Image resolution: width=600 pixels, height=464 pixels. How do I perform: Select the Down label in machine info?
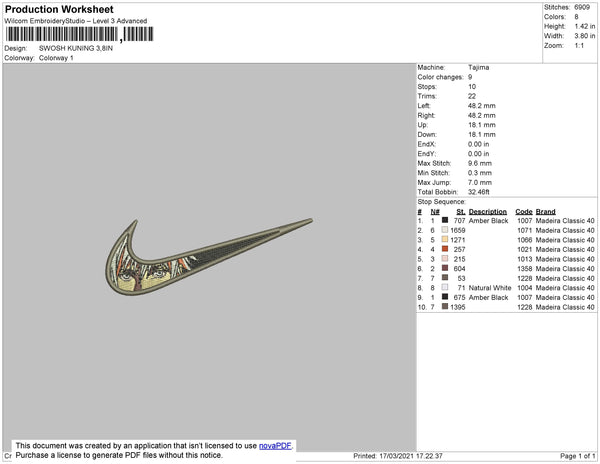(x=427, y=135)
